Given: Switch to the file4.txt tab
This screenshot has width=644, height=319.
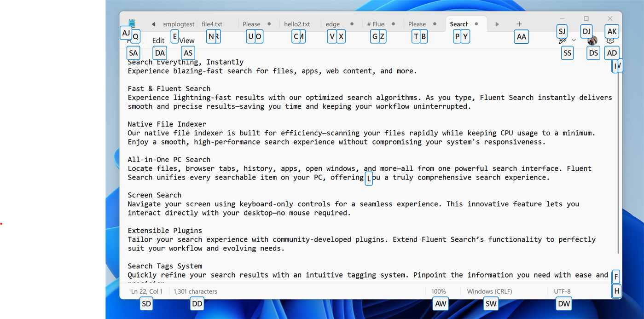Looking at the screenshot, I should click(x=211, y=24).
